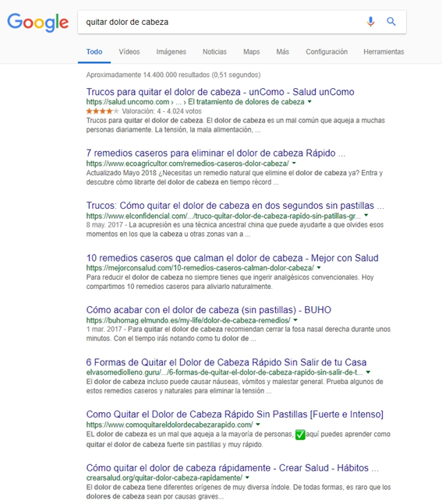The height and width of the screenshot is (504, 442).
Task: Open the Maps tab
Action: 252,51
